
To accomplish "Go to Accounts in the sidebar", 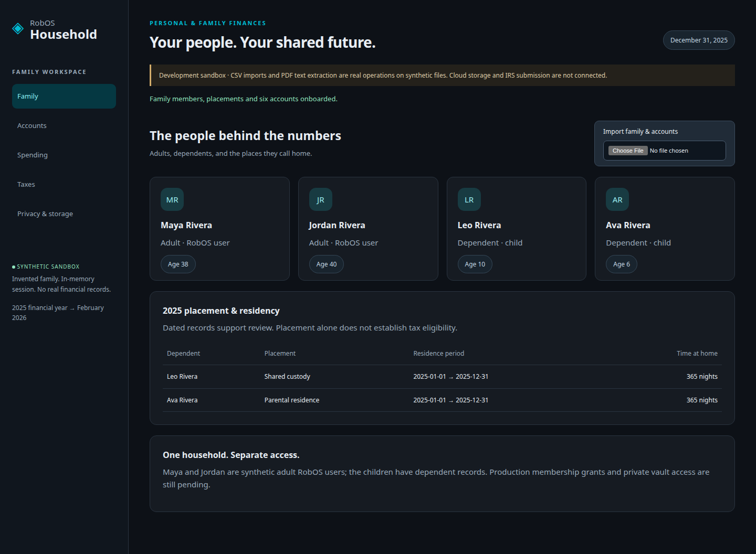I will click(64, 126).
